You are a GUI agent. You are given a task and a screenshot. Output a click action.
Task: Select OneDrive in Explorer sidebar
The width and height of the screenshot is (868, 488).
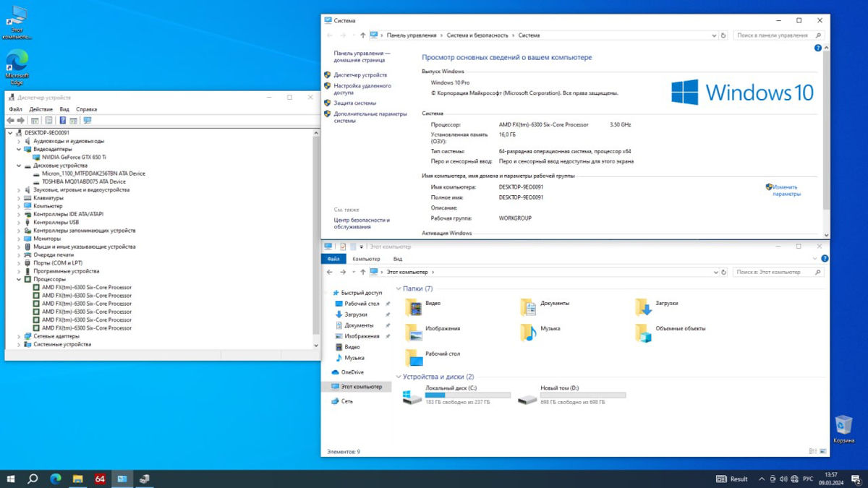pyautogui.click(x=352, y=372)
